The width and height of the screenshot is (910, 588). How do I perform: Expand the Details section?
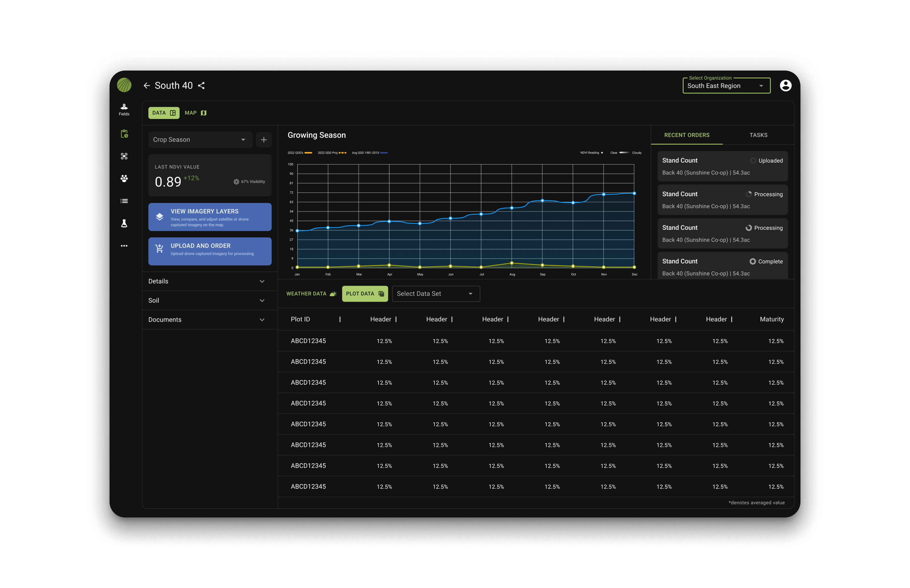click(210, 281)
